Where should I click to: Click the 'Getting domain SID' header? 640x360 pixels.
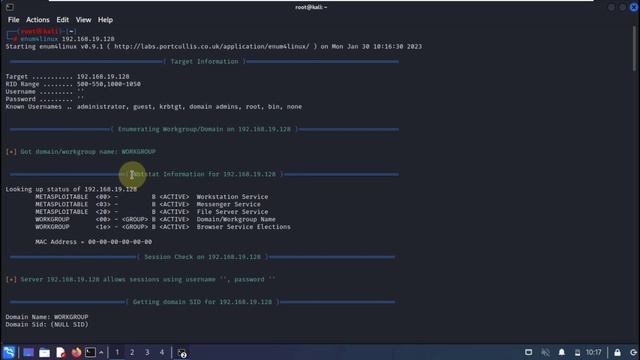point(202,302)
